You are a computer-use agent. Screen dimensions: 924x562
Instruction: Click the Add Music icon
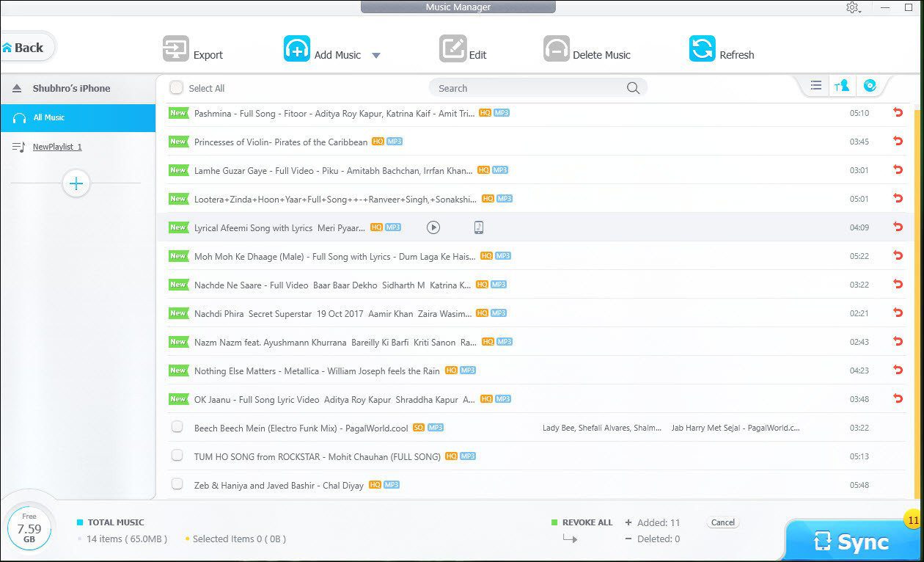click(x=297, y=49)
